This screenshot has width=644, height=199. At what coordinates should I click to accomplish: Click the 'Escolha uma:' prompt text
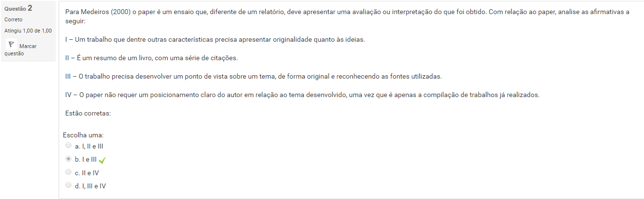(x=83, y=135)
